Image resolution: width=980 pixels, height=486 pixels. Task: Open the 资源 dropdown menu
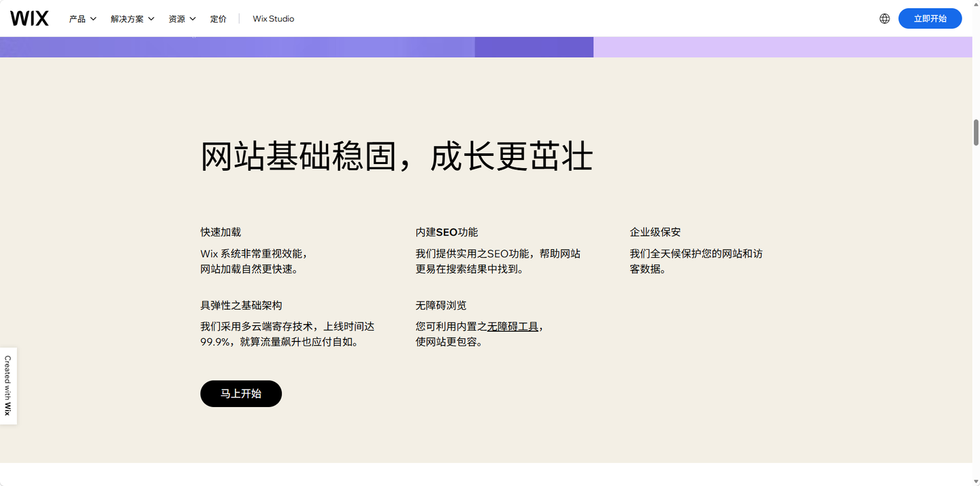(182, 19)
